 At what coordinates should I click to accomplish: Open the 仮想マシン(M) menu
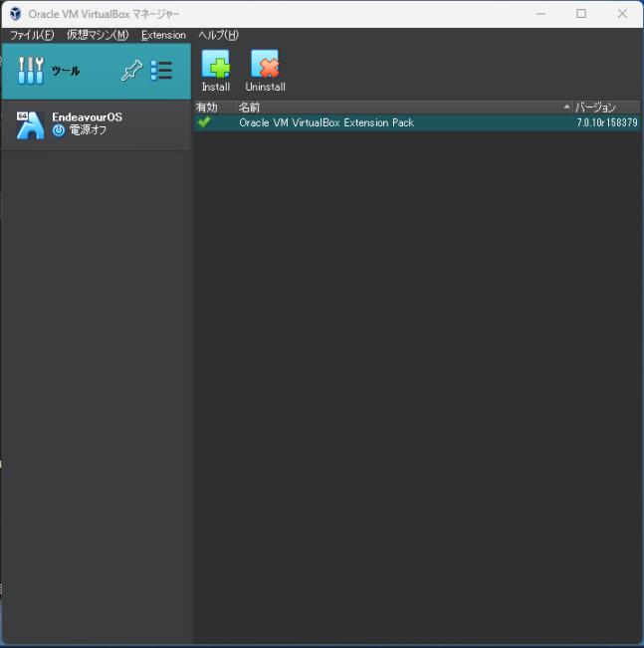click(x=98, y=35)
